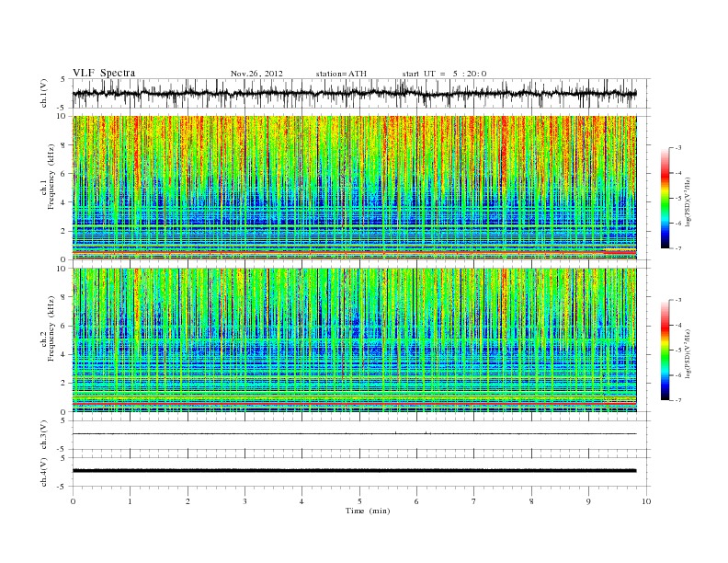Viewport: 728px width, 563px height.
Task: Click the "2" minute time tick label
Action: click(x=188, y=501)
